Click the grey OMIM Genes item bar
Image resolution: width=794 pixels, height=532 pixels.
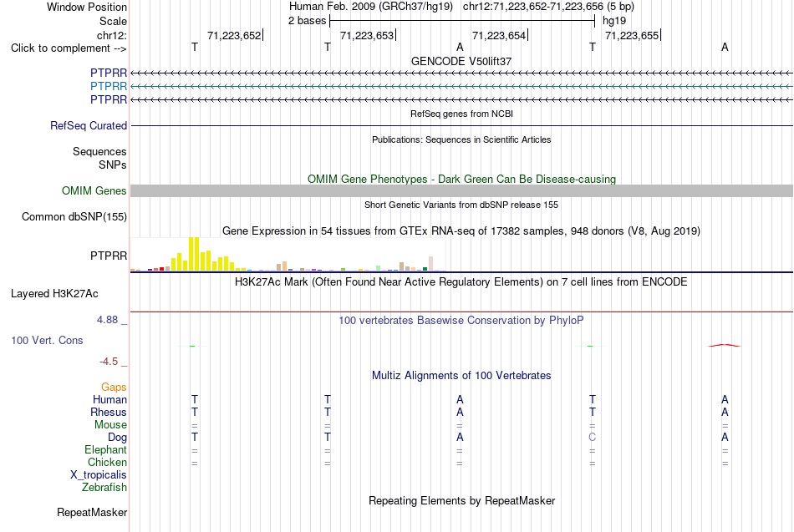(462, 190)
